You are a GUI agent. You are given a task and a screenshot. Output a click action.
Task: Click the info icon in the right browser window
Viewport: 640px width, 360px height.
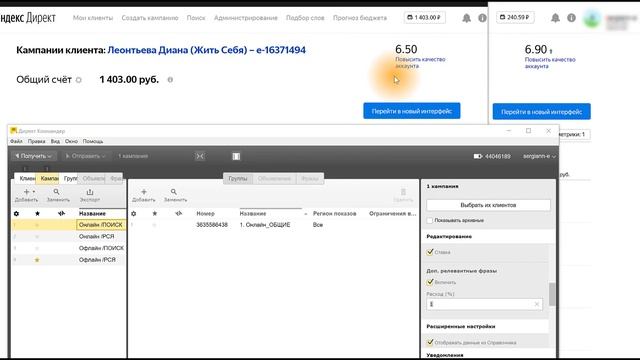point(571,18)
